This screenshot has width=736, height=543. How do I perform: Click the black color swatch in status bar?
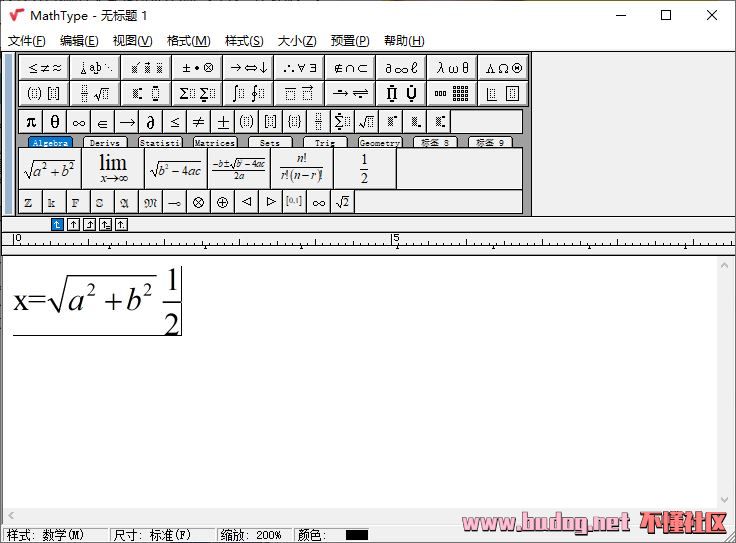[x=357, y=535]
